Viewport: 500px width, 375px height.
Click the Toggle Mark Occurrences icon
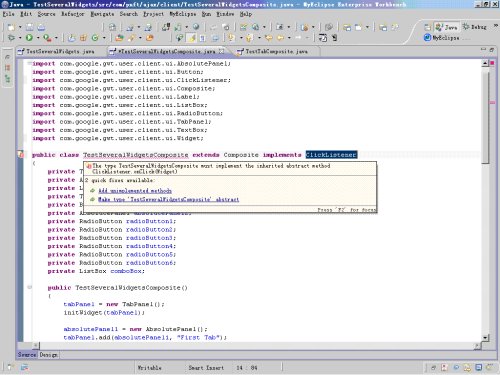[192, 38]
